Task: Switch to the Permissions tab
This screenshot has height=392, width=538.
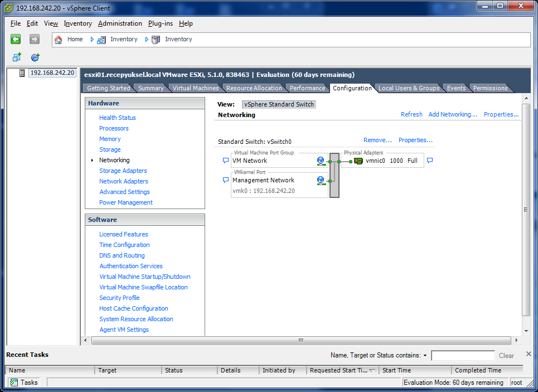Action: (x=490, y=88)
